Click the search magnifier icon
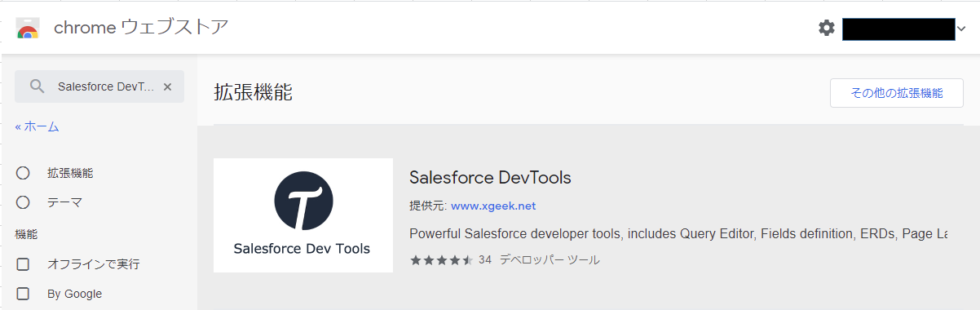 point(37,86)
